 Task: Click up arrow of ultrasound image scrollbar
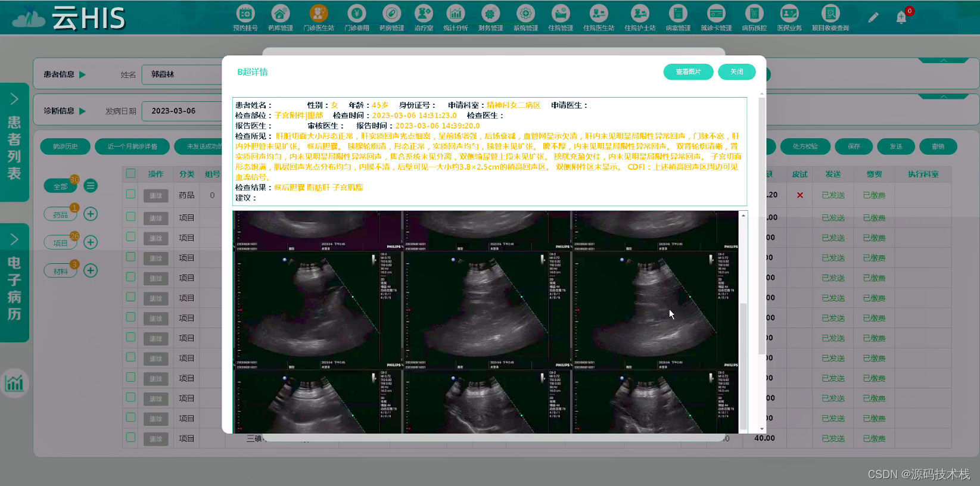(743, 215)
